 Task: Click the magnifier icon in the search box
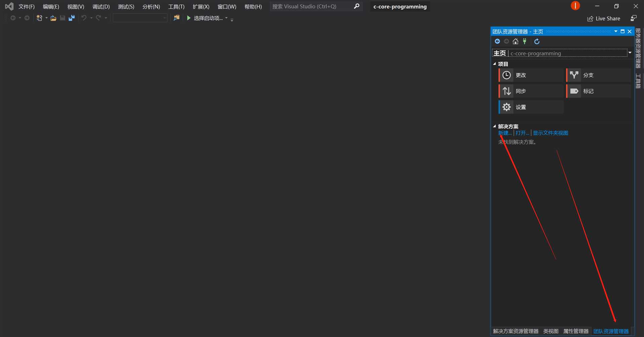[x=357, y=6]
